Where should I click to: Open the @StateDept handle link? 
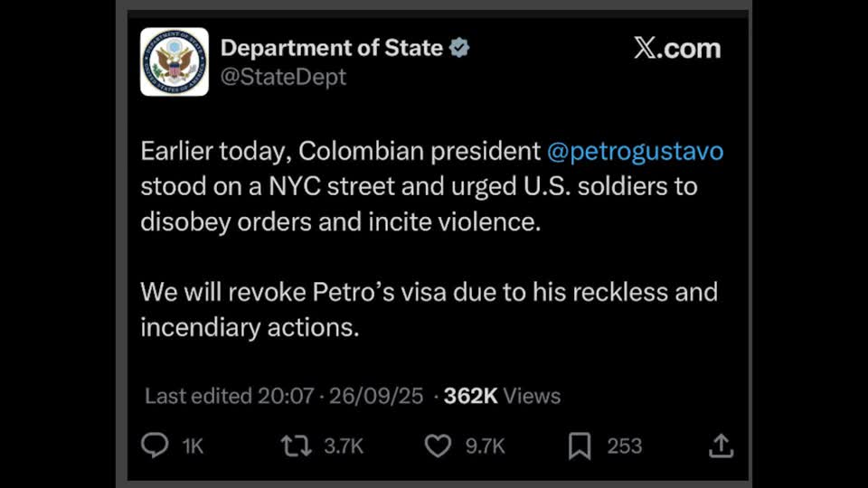(283, 78)
